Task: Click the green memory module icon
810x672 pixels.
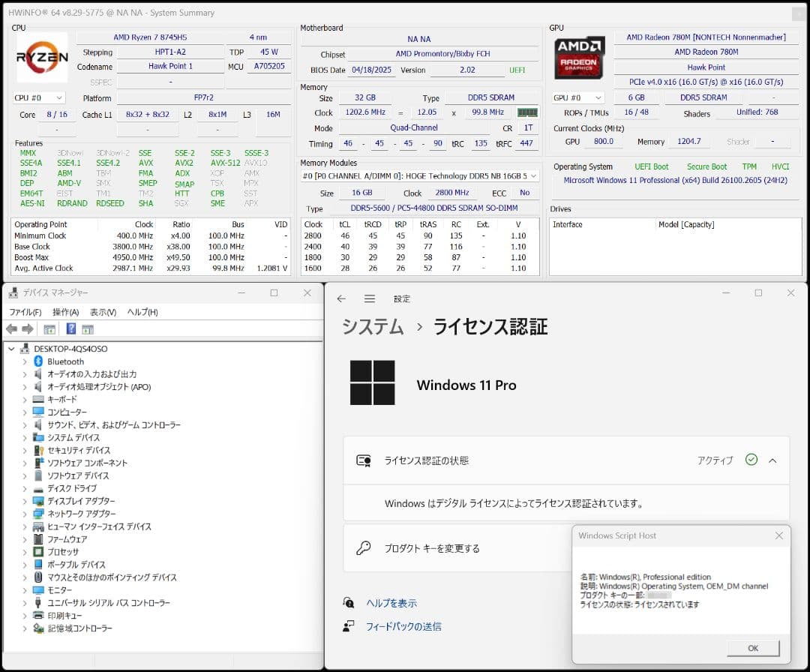Action: click(527, 112)
